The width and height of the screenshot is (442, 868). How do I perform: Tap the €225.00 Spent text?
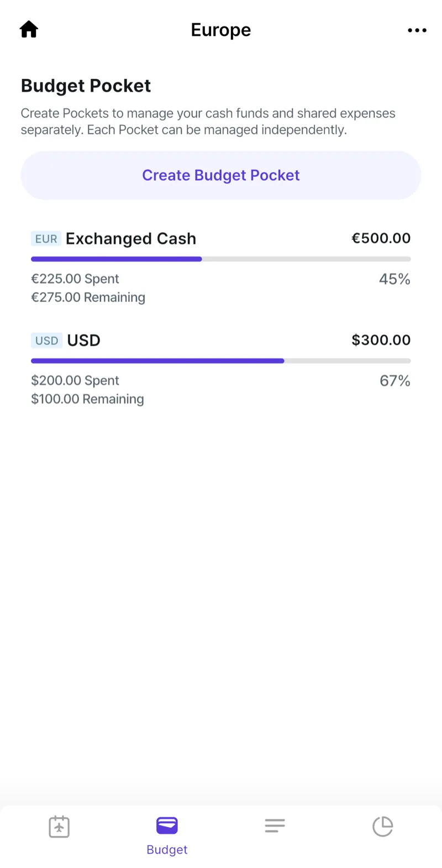75,279
